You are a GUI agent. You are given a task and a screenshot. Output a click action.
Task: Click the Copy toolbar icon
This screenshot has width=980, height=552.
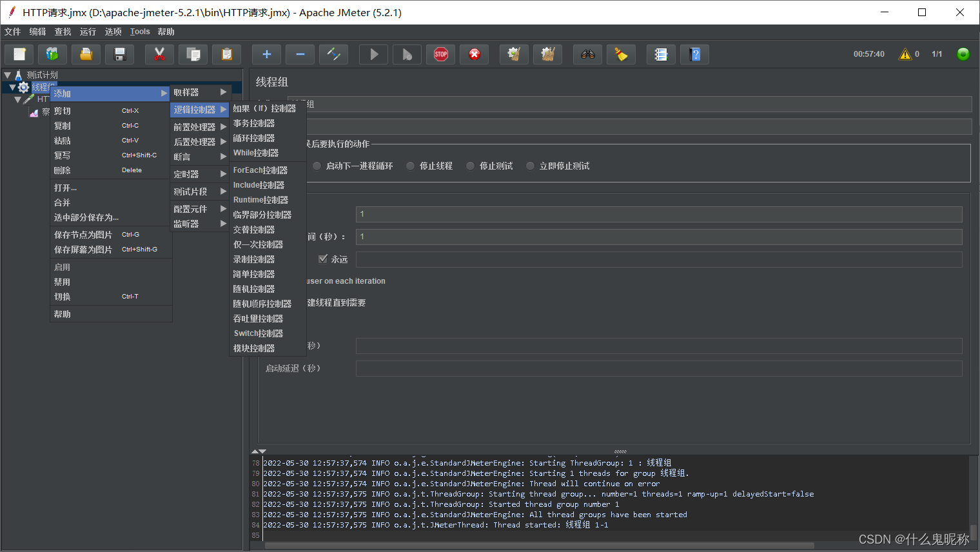point(193,54)
